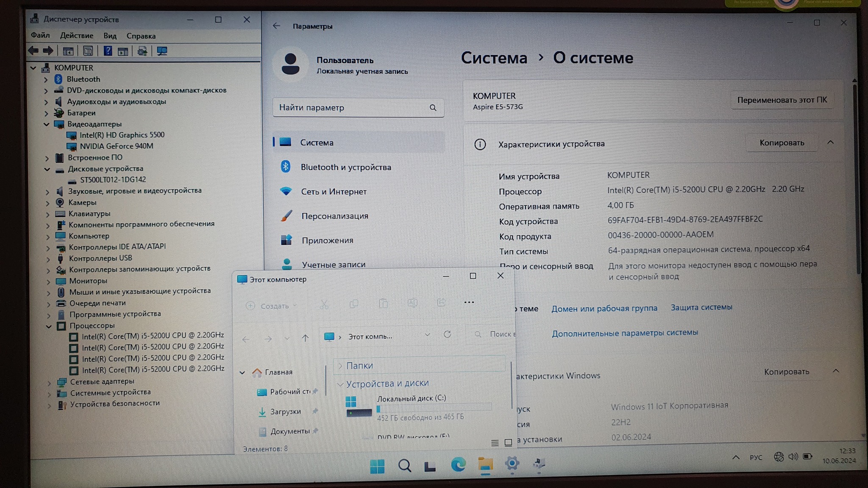Viewport: 868px width, 488px height.
Task: Click the Windows Start button
Action: pyautogui.click(x=377, y=466)
